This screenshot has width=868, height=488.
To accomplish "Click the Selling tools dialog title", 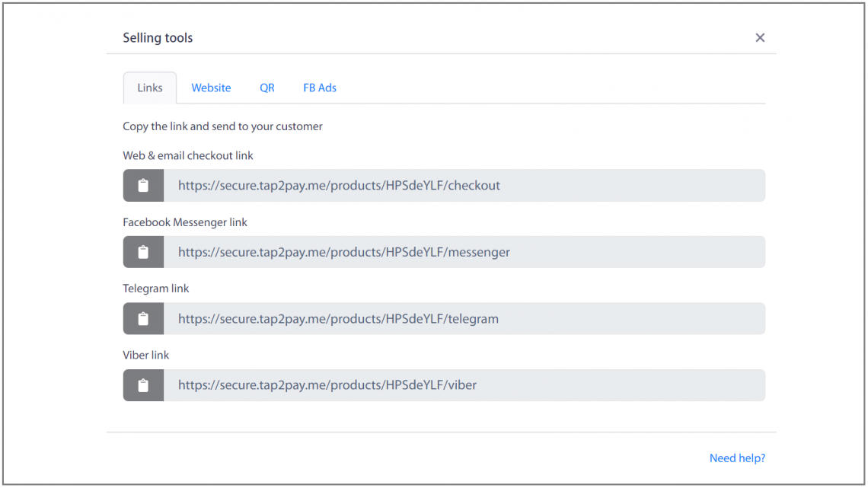I will tap(158, 37).
